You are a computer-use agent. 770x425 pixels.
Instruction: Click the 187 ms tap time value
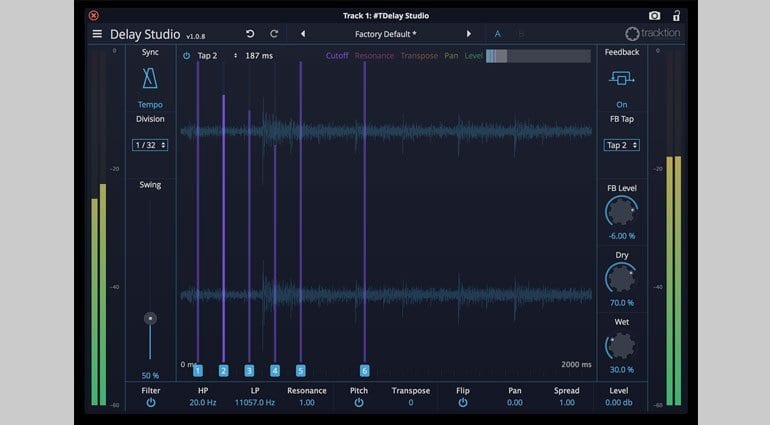point(259,56)
